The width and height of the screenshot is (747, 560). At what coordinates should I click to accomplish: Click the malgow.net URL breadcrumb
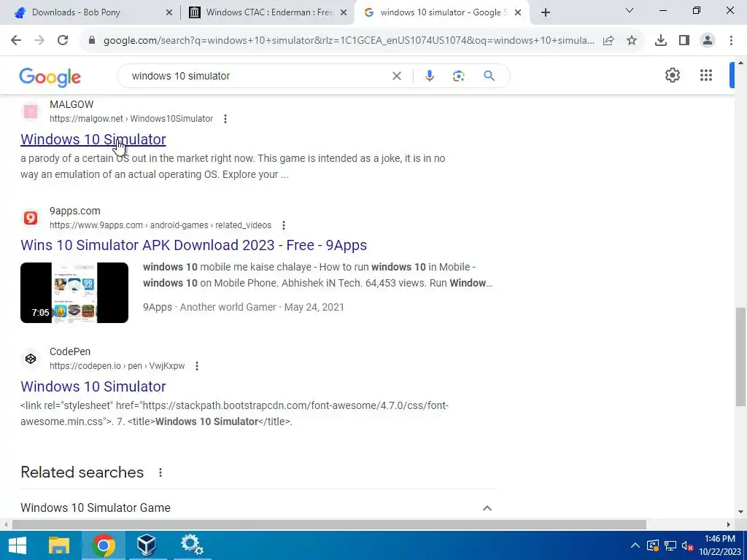coord(131,119)
